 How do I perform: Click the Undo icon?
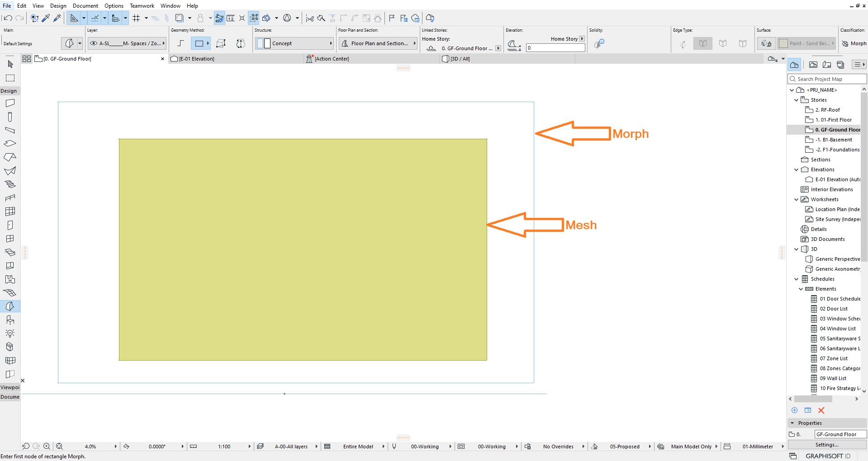point(8,18)
